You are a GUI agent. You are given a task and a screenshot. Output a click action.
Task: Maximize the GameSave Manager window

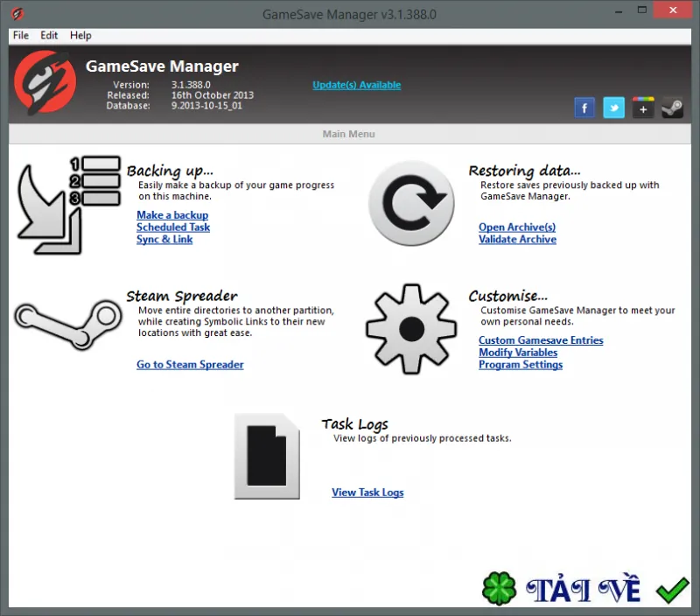click(642, 10)
